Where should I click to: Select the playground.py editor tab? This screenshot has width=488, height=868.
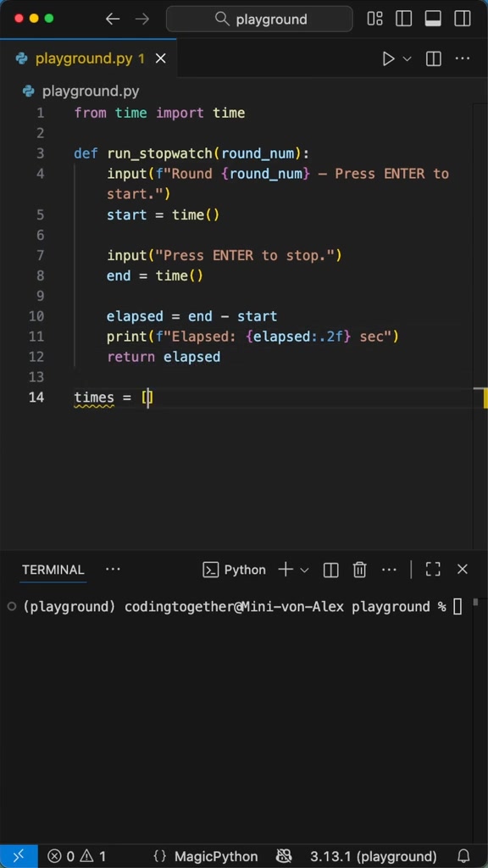88,58
